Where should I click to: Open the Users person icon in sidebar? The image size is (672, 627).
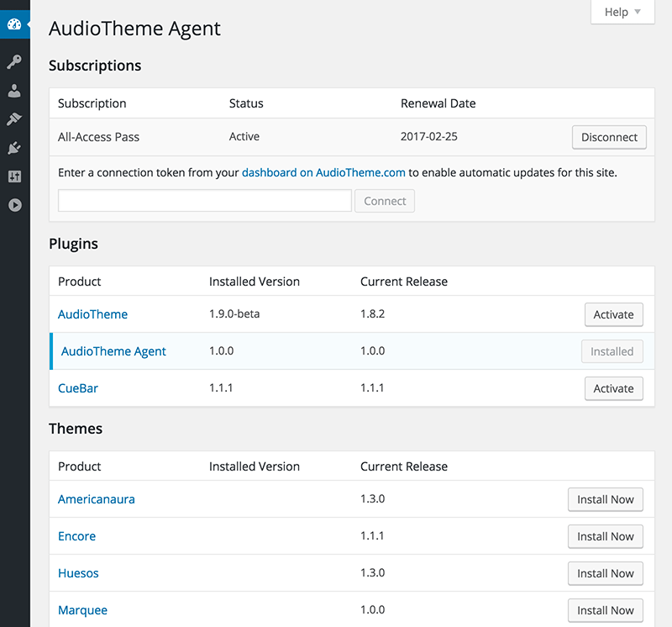[x=14, y=91]
